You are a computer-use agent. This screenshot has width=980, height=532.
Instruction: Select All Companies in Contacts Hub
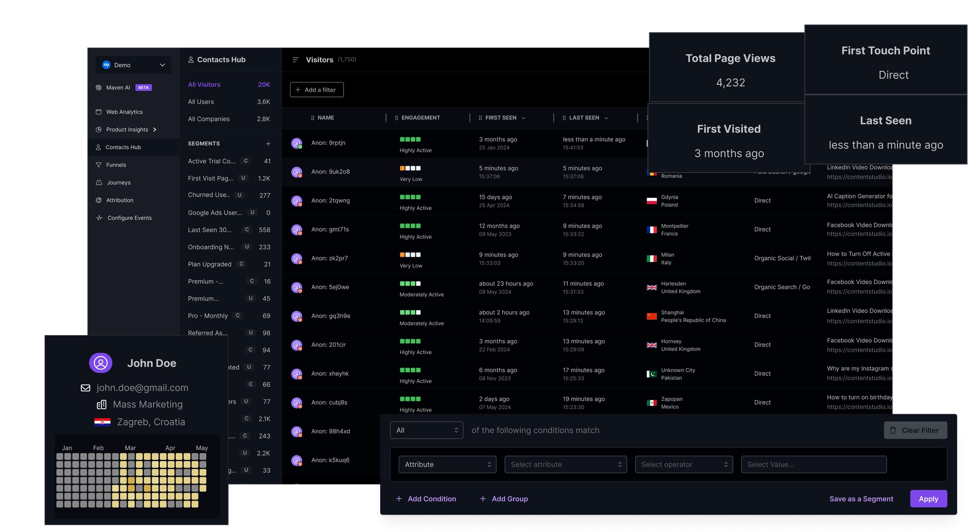click(209, 119)
